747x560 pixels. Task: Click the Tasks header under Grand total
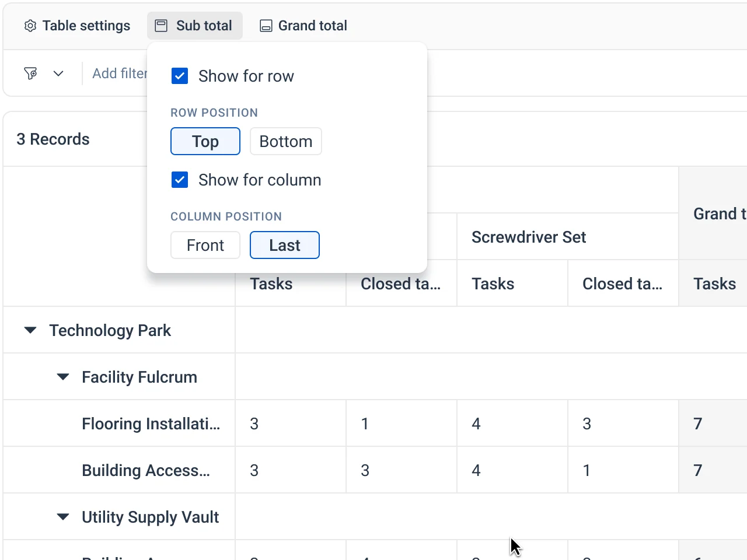[713, 283]
